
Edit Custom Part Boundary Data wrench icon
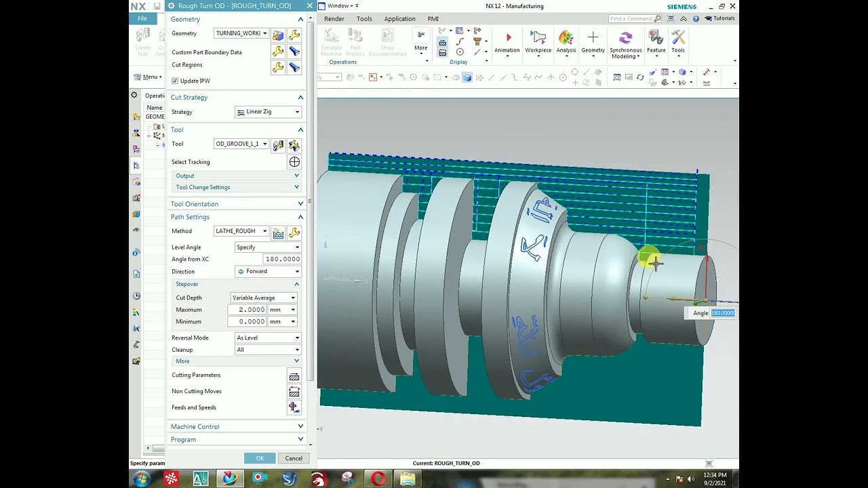click(x=278, y=52)
